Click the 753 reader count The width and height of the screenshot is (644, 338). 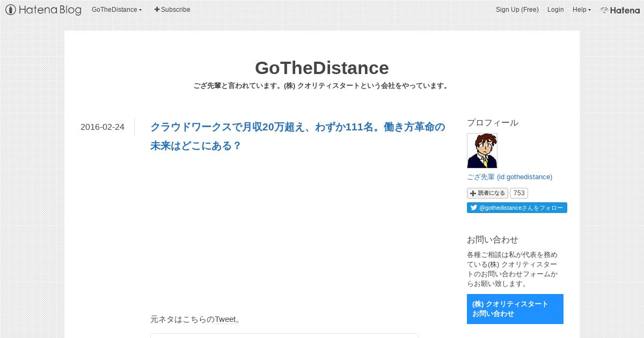coord(519,193)
